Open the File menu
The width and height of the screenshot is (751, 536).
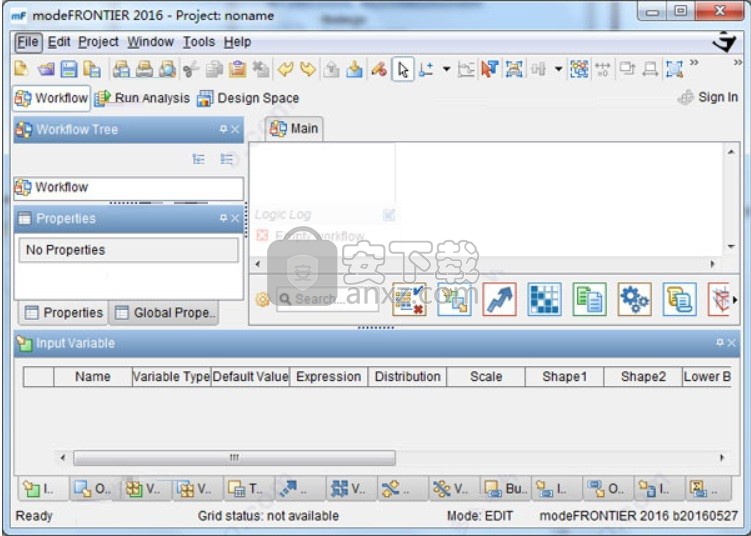(28, 42)
